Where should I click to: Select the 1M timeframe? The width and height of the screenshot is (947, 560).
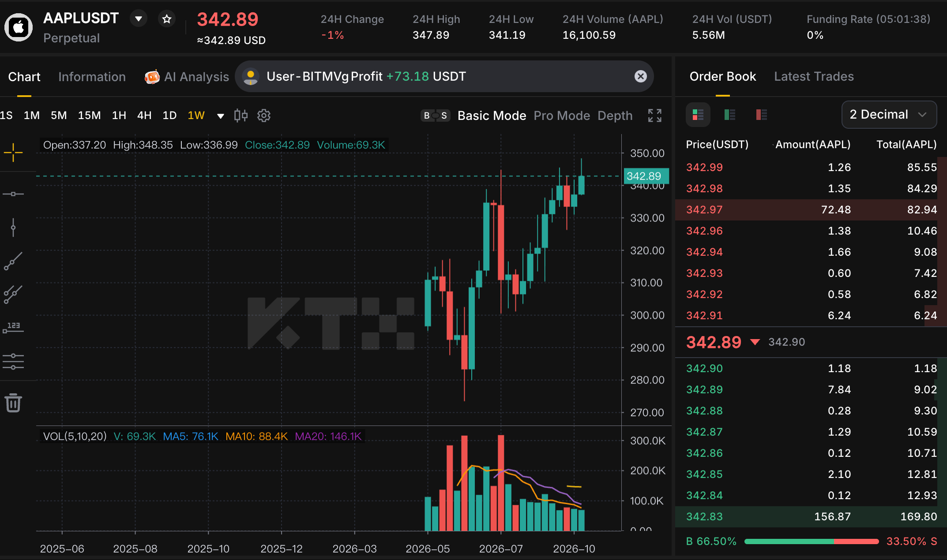pos(32,116)
